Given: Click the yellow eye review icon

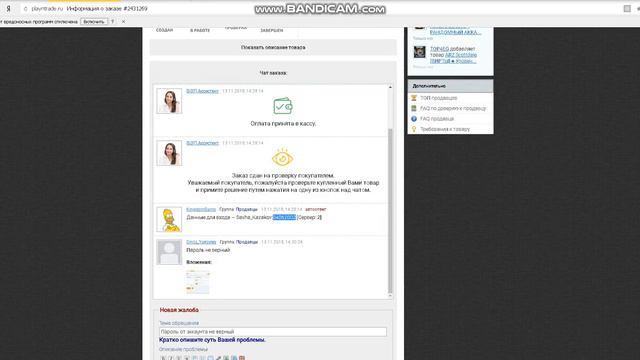Looking at the screenshot, I should [282, 158].
